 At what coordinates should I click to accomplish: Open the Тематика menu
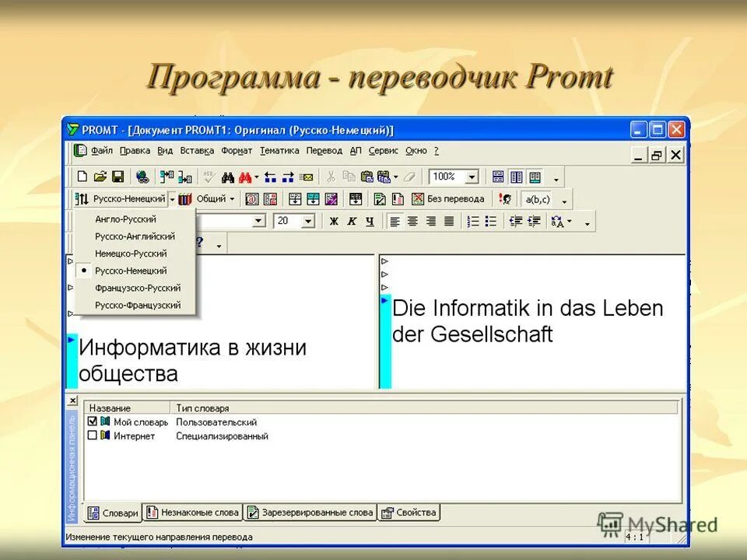[279, 150]
